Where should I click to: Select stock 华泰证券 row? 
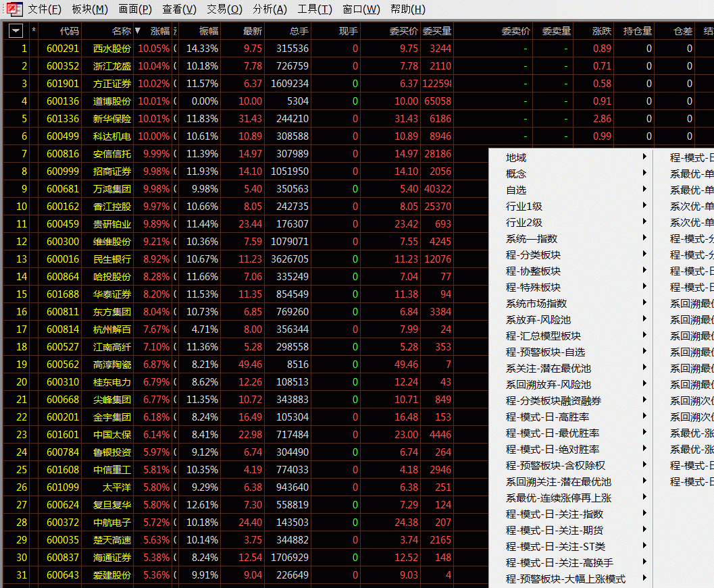click(112, 294)
